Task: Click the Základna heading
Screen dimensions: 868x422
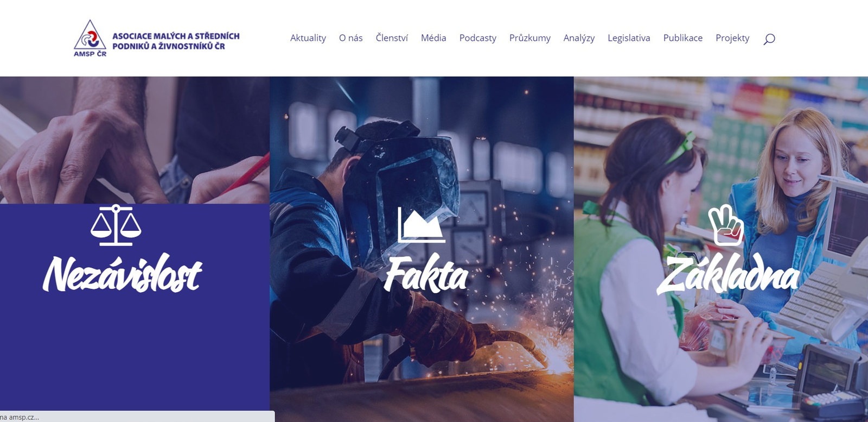Action: [728, 275]
